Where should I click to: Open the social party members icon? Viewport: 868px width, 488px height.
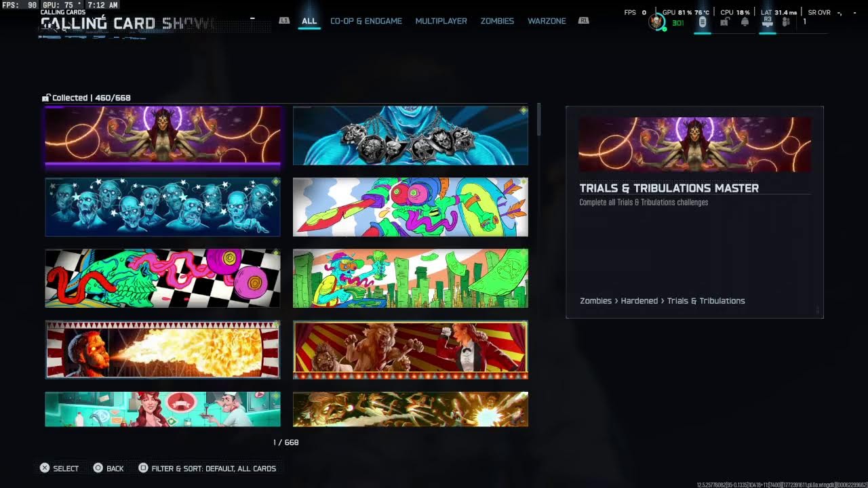coord(786,22)
